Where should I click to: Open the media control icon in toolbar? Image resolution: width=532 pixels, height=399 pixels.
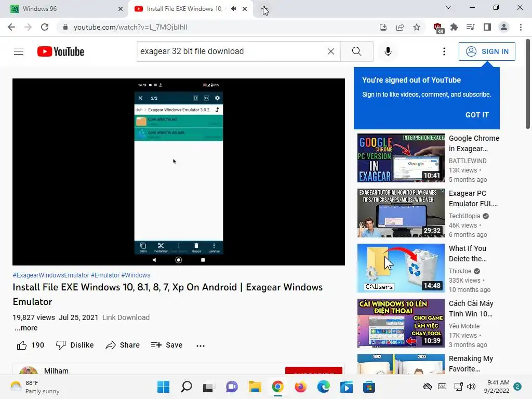click(471, 27)
